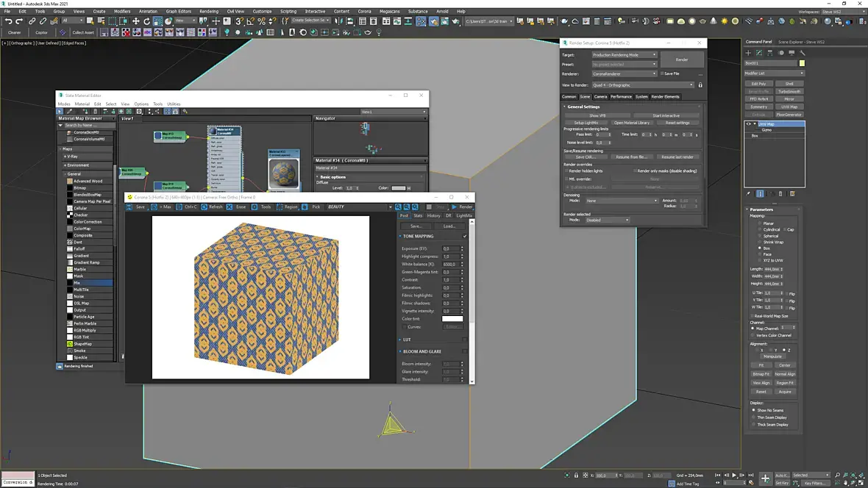
Task: Click the Erase icon in Corona frame buffer
Action: click(230, 207)
